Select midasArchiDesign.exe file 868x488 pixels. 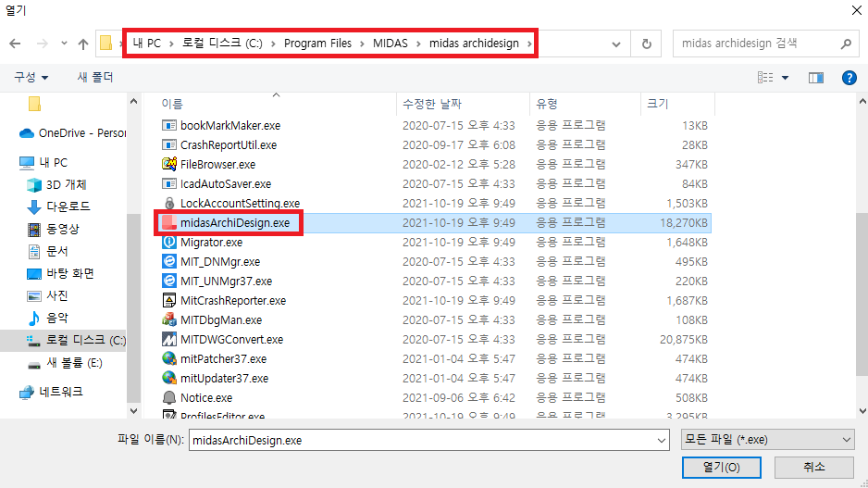pyautogui.click(x=235, y=222)
